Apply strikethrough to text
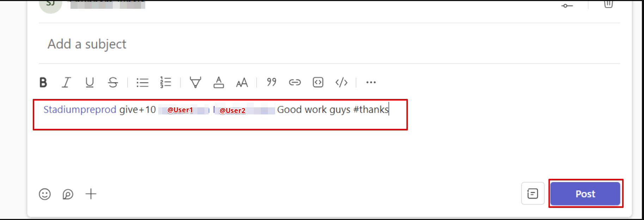 (x=113, y=82)
